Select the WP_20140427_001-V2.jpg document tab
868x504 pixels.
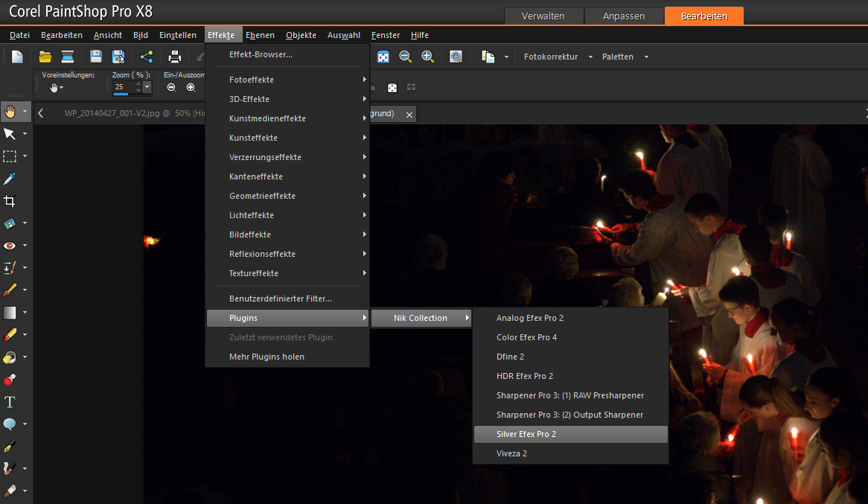135,113
